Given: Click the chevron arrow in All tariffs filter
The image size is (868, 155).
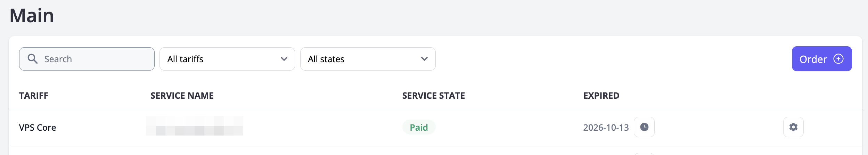Looking at the screenshot, I should 284,59.
